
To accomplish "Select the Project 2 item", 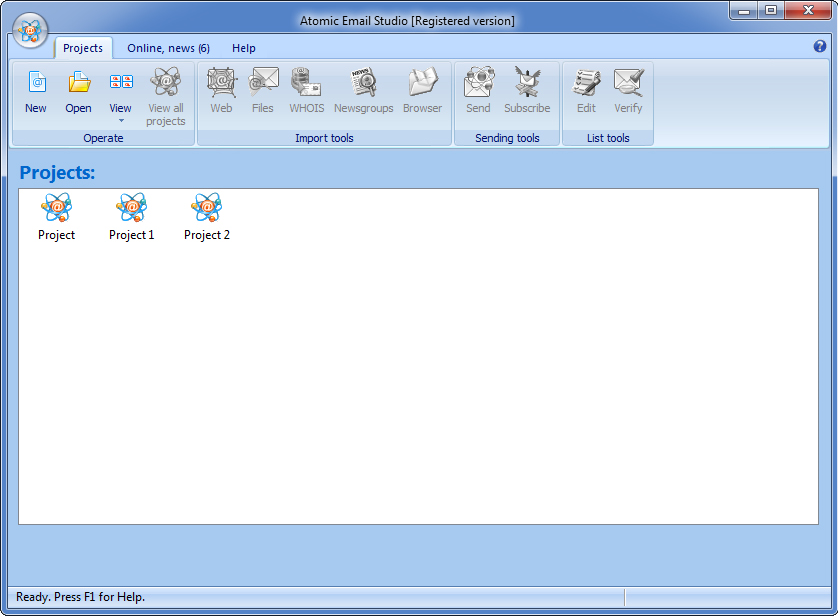I will point(206,215).
